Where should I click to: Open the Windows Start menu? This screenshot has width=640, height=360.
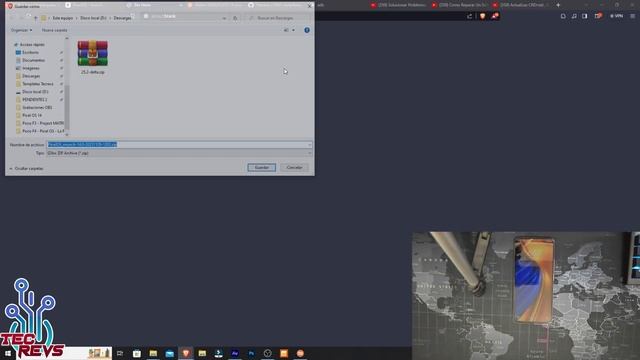click(8, 353)
